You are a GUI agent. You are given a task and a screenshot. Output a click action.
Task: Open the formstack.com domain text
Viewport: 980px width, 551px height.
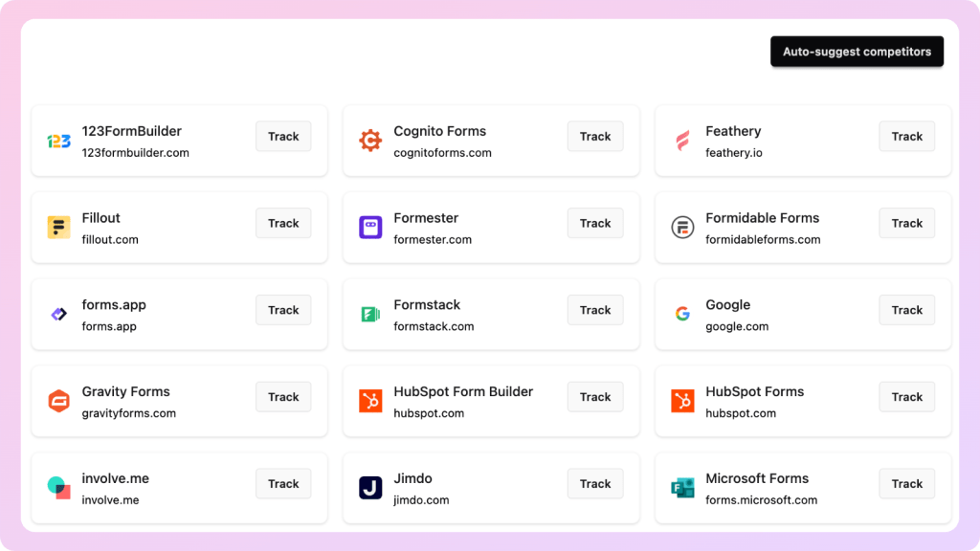tap(434, 326)
